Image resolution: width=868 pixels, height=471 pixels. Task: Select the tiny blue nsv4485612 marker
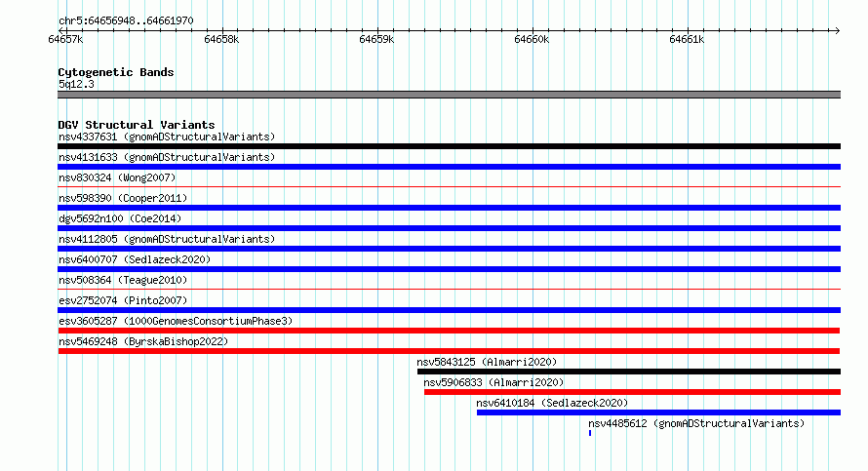[x=590, y=433]
